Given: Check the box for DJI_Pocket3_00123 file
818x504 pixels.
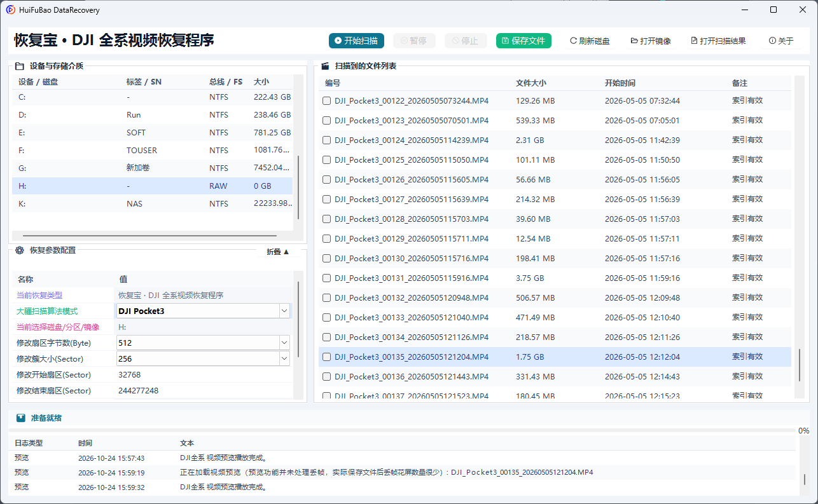Looking at the screenshot, I should (x=326, y=120).
